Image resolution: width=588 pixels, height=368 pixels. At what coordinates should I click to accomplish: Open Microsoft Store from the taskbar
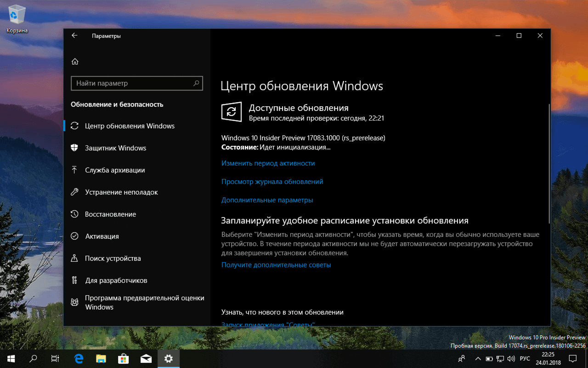(124, 359)
